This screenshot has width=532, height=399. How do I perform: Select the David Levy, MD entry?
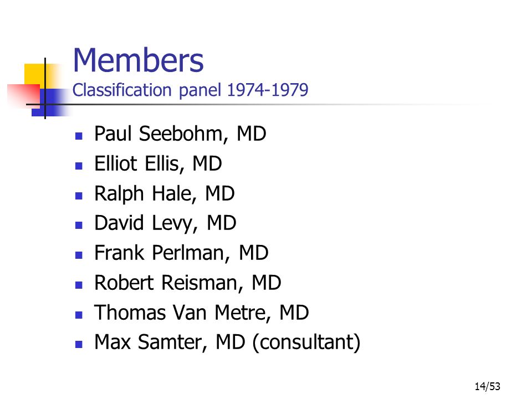pos(165,223)
